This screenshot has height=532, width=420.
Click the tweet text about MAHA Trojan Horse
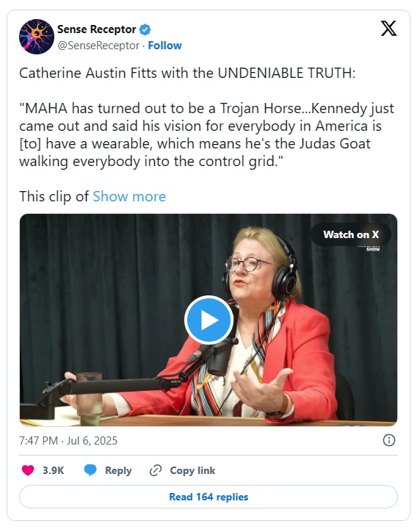207,134
